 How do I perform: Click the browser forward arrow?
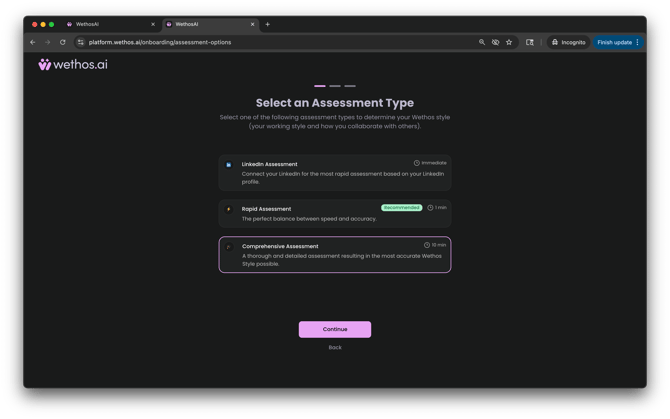[48, 42]
